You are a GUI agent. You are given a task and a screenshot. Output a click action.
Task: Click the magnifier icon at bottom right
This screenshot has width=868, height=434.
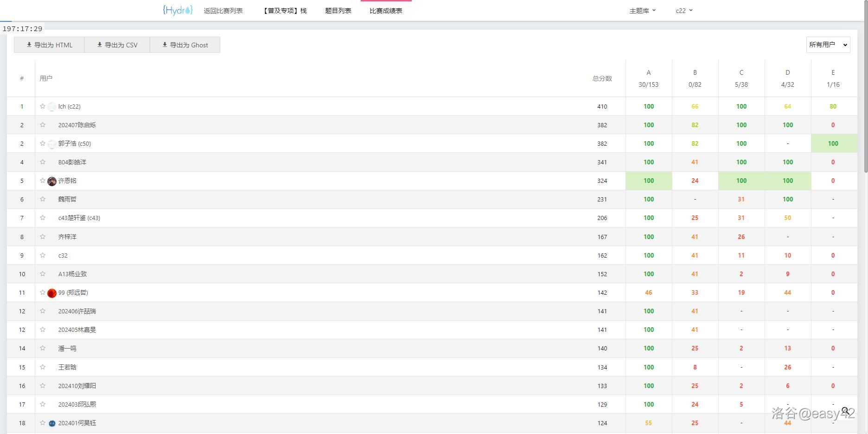(x=845, y=411)
